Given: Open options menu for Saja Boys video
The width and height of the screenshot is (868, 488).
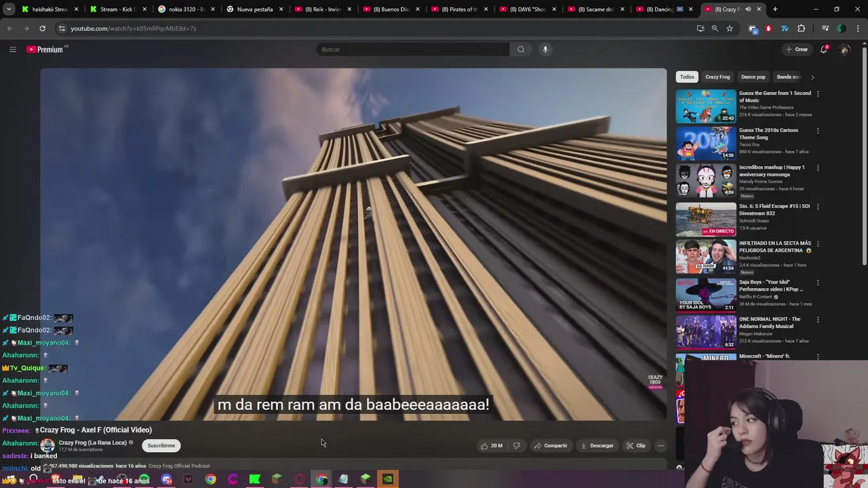Looking at the screenshot, I should pyautogui.click(x=818, y=283).
